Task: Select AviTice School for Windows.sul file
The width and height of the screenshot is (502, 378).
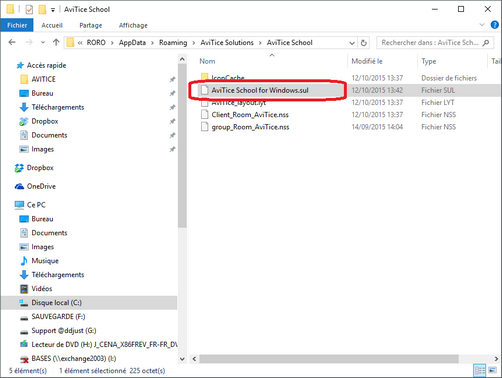Action: (260, 90)
